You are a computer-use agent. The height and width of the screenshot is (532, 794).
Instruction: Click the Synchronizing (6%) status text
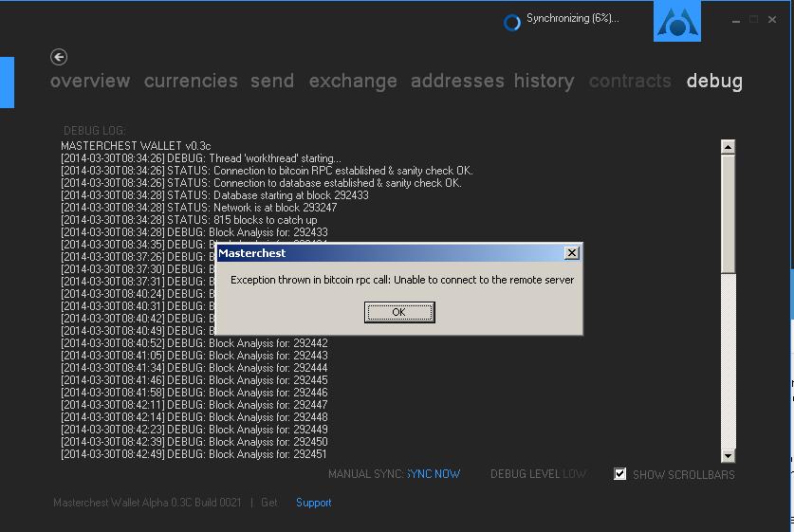(x=572, y=18)
